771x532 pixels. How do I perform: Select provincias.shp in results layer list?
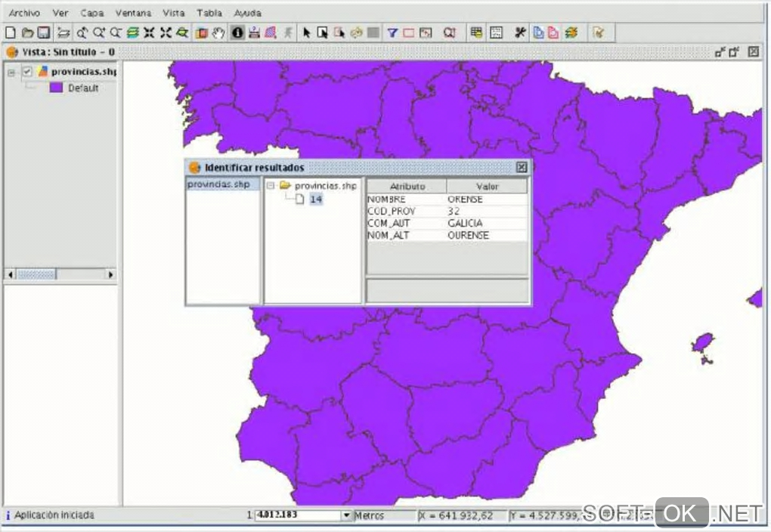pos(222,184)
